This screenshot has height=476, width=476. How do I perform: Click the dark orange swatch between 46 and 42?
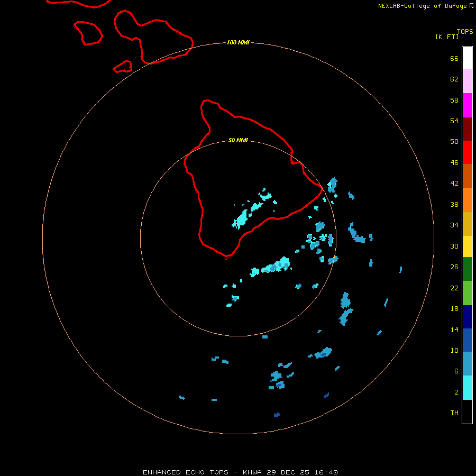(467, 176)
